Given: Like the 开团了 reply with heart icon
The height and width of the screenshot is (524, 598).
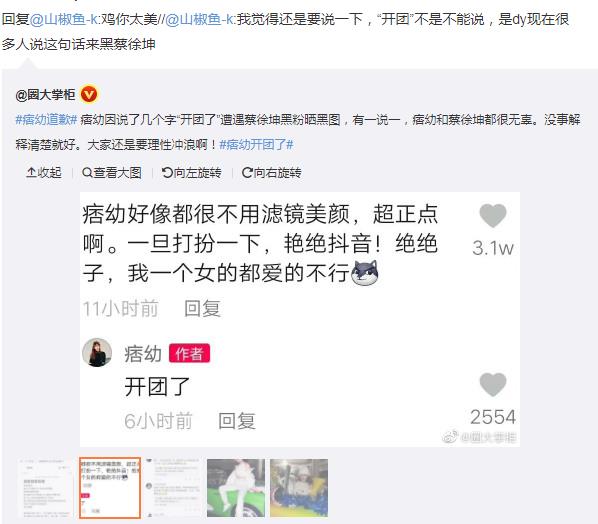Looking at the screenshot, I should (492, 384).
